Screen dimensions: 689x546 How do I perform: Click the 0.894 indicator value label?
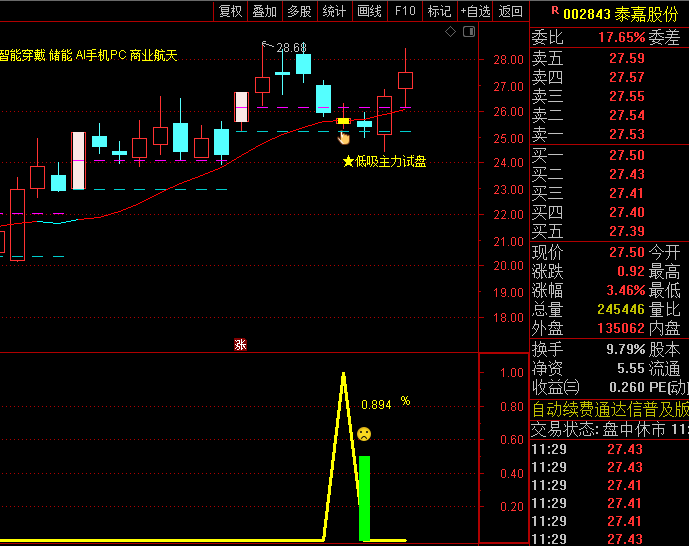(x=376, y=405)
